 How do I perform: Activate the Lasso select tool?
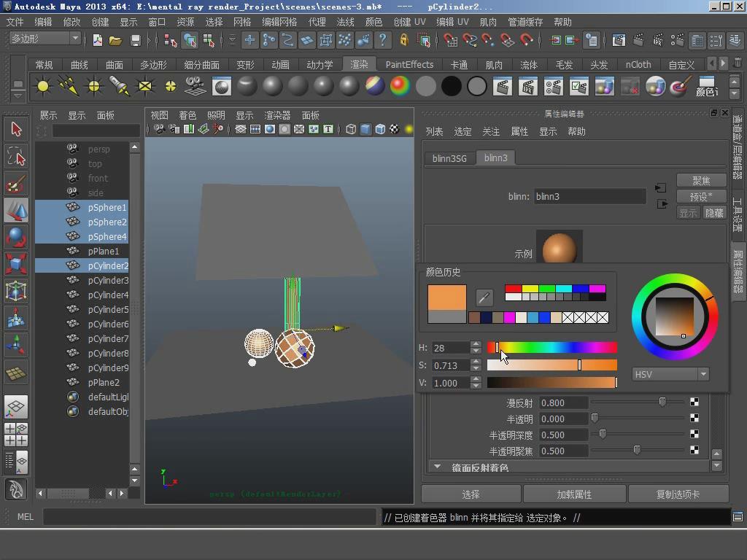[16, 156]
